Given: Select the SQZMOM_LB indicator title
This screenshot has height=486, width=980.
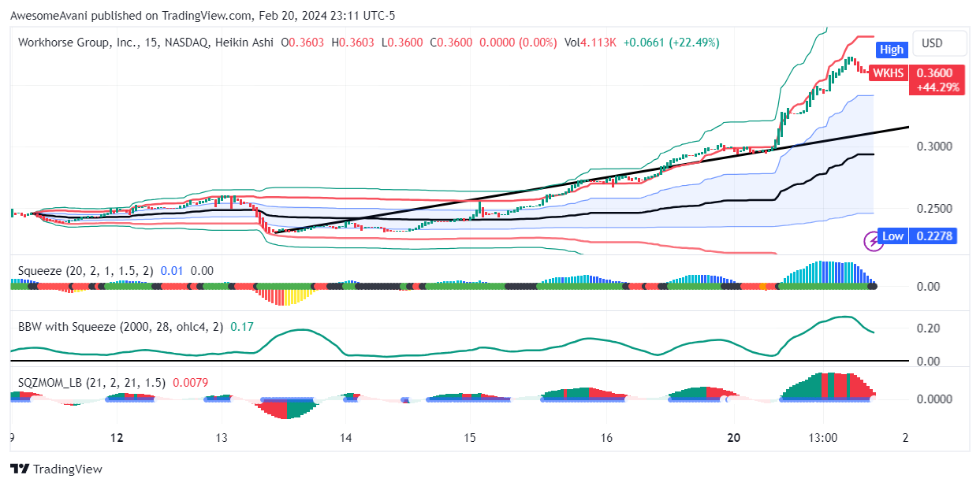Looking at the screenshot, I should click(92, 382).
